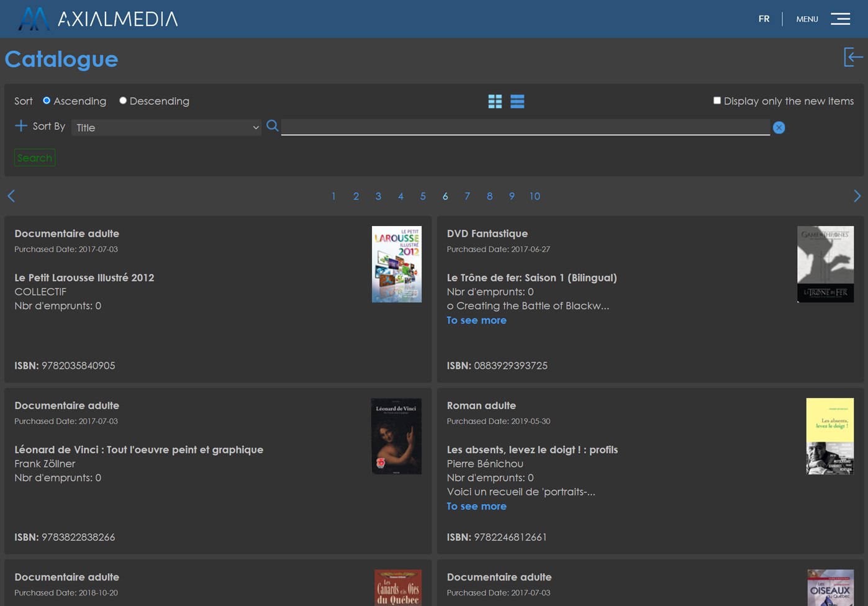This screenshot has width=868, height=606.
Task: Open the hamburger menu icon
Action: 841,19
